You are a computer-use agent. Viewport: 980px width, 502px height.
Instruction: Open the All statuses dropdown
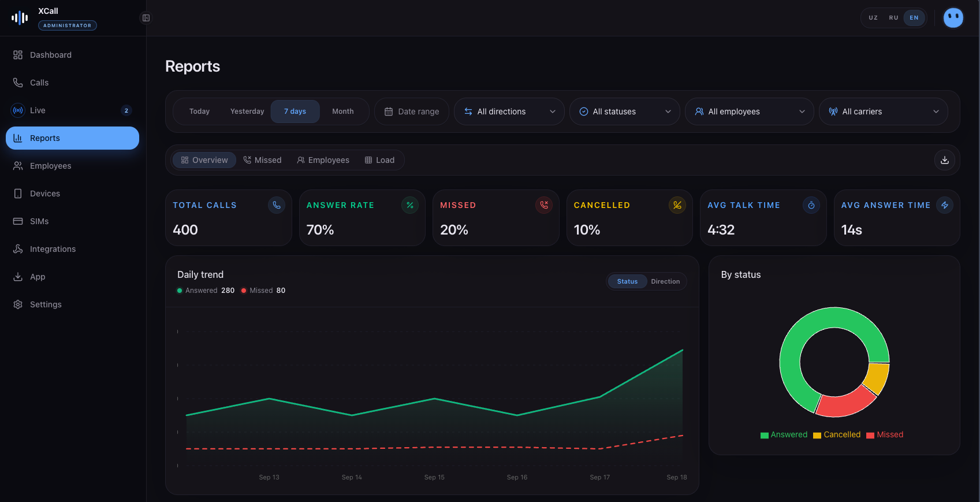625,111
